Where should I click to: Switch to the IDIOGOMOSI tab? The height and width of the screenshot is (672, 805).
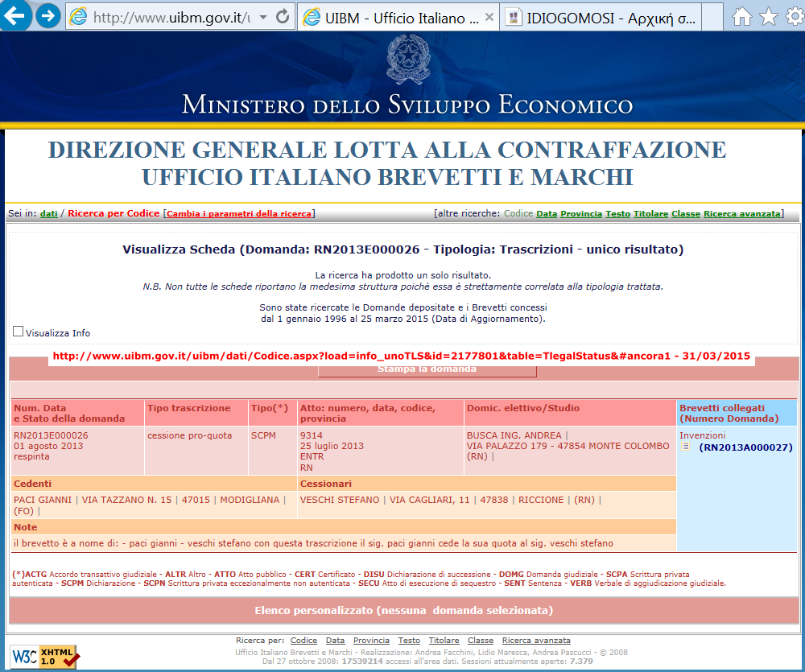tap(601, 18)
